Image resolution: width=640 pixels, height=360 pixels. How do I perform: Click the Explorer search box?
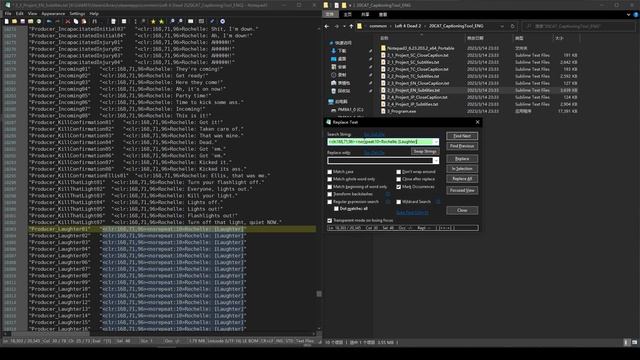(578, 26)
